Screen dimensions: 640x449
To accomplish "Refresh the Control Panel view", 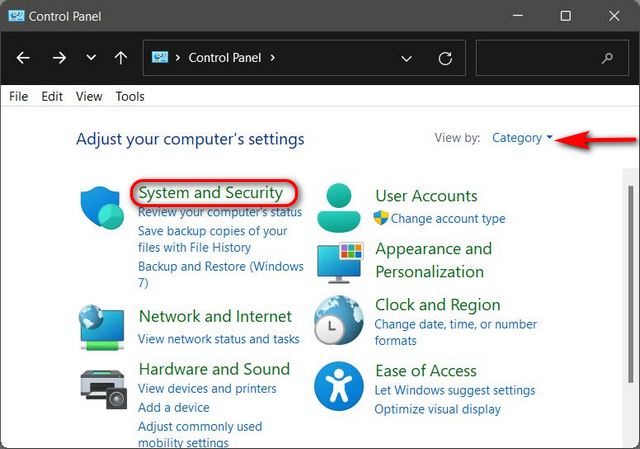I will pyautogui.click(x=445, y=58).
